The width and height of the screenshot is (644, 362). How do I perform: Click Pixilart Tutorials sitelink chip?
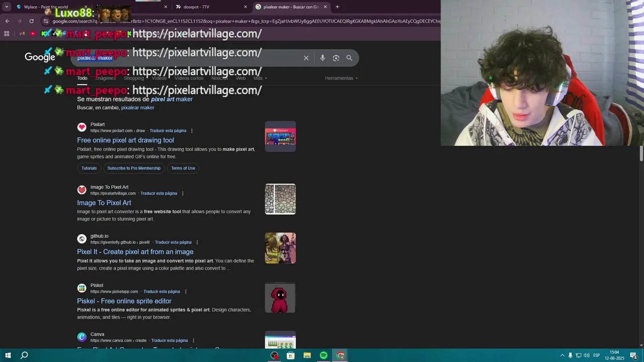89,168
